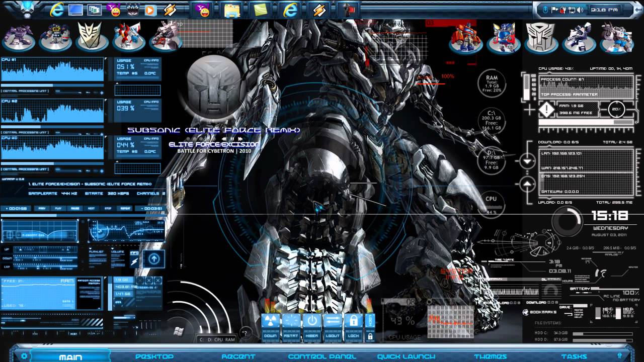Screen dimensions: 644x362
Task: Click the PREV player button
Action: [42, 208]
